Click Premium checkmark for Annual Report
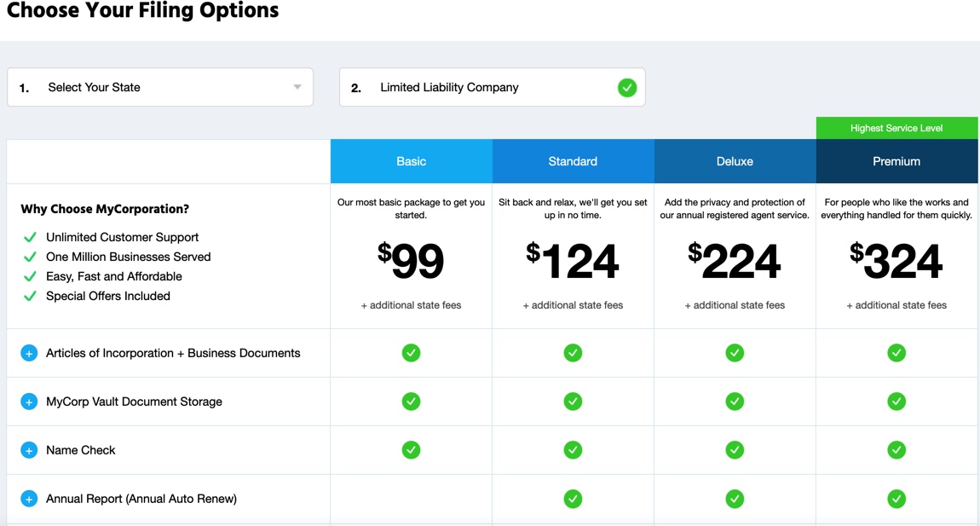The image size is (980, 526). pyautogui.click(x=896, y=499)
